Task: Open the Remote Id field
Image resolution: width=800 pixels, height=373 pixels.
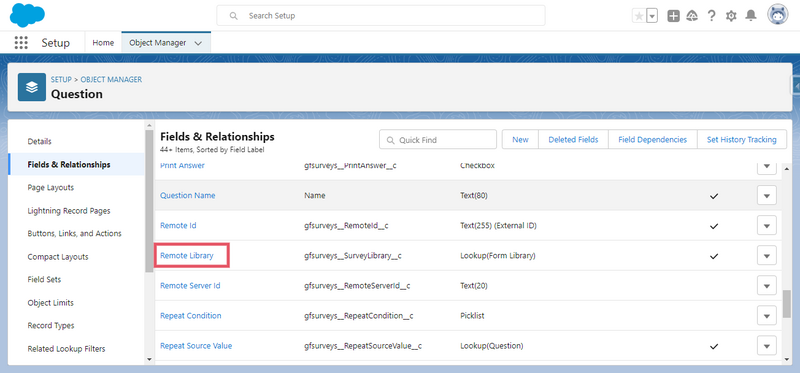Action: (178, 226)
